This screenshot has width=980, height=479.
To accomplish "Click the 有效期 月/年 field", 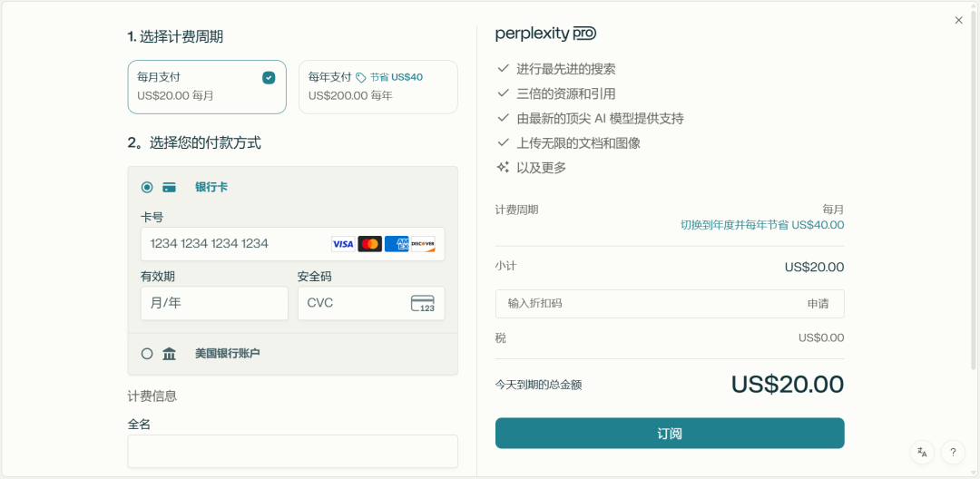I will click(214, 303).
